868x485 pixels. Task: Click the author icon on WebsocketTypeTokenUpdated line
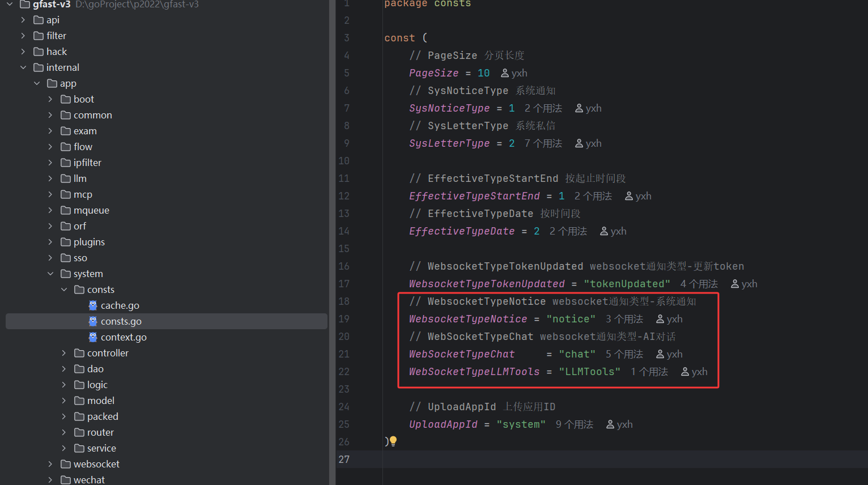735,284
